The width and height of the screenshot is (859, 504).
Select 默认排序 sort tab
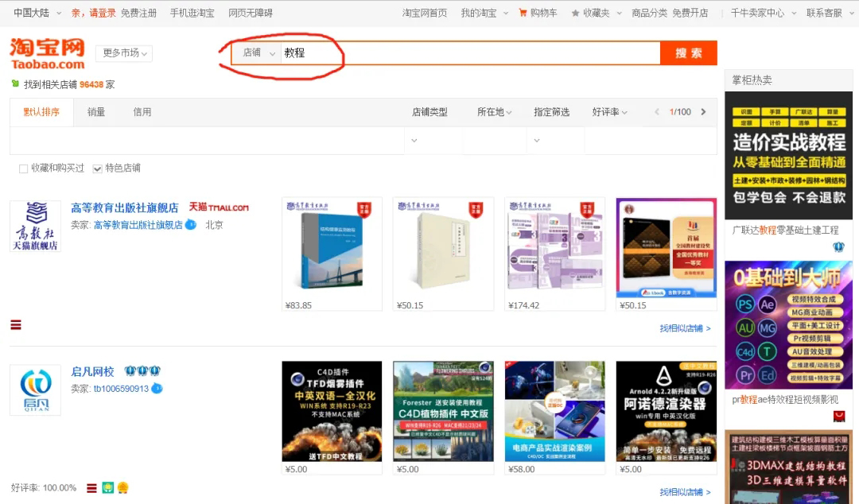pyautogui.click(x=41, y=112)
